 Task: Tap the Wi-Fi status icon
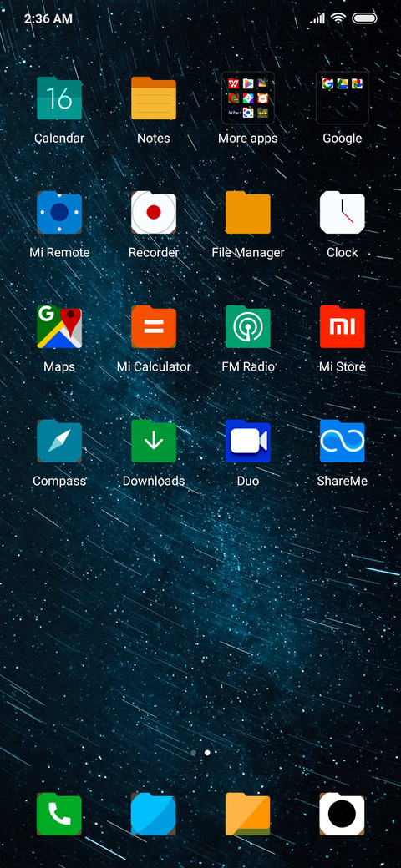click(338, 18)
